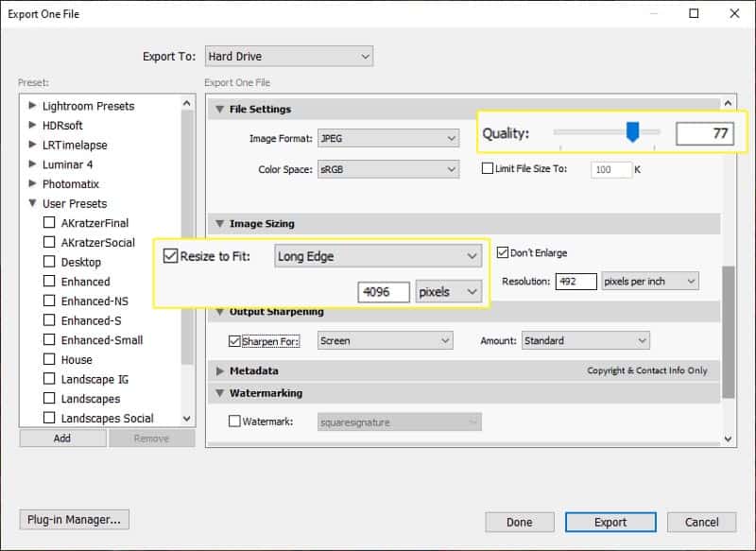Collapse the User Presets group
The height and width of the screenshot is (551, 756).
point(32,203)
